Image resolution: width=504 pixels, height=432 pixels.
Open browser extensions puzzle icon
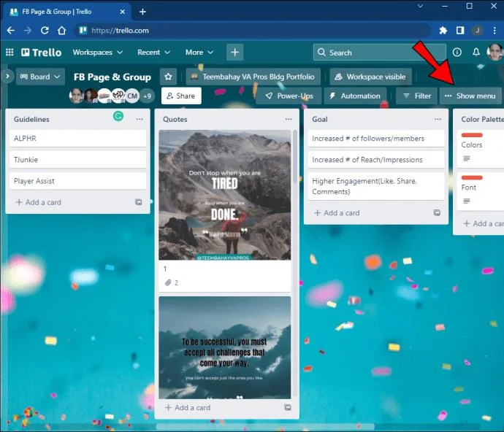[443, 31]
